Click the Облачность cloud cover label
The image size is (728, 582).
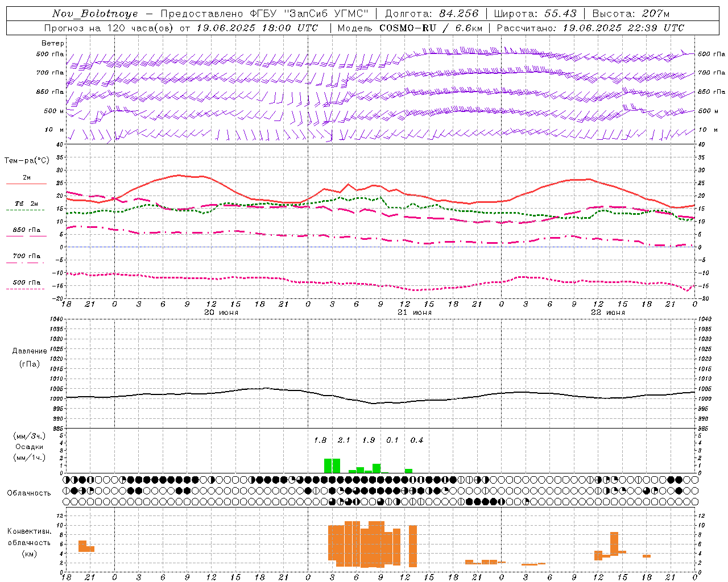click(29, 493)
